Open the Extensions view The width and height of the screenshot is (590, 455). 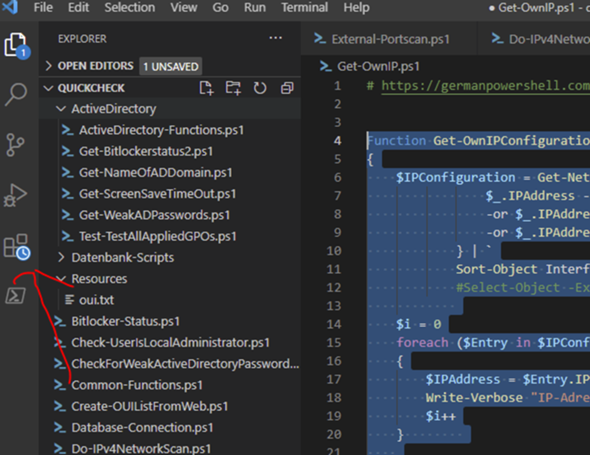pyautogui.click(x=16, y=247)
